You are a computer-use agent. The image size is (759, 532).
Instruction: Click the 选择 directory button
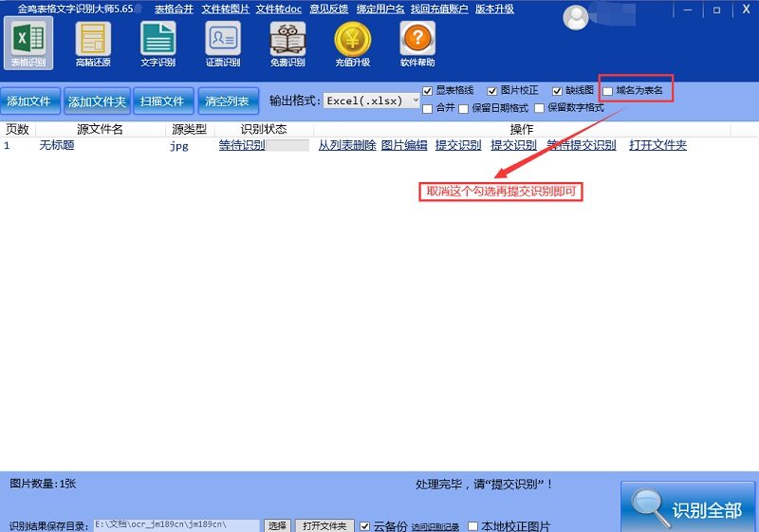(x=277, y=525)
